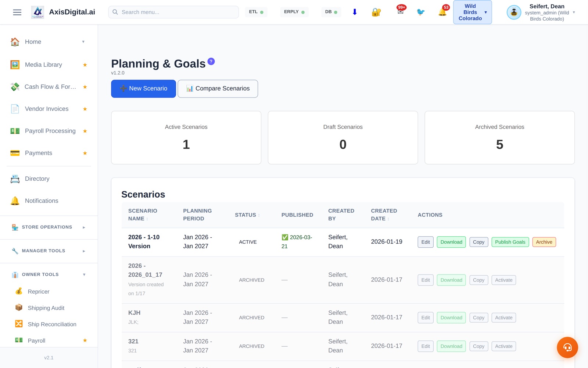Toggle favorite star for Payments

tap(85, 153)
